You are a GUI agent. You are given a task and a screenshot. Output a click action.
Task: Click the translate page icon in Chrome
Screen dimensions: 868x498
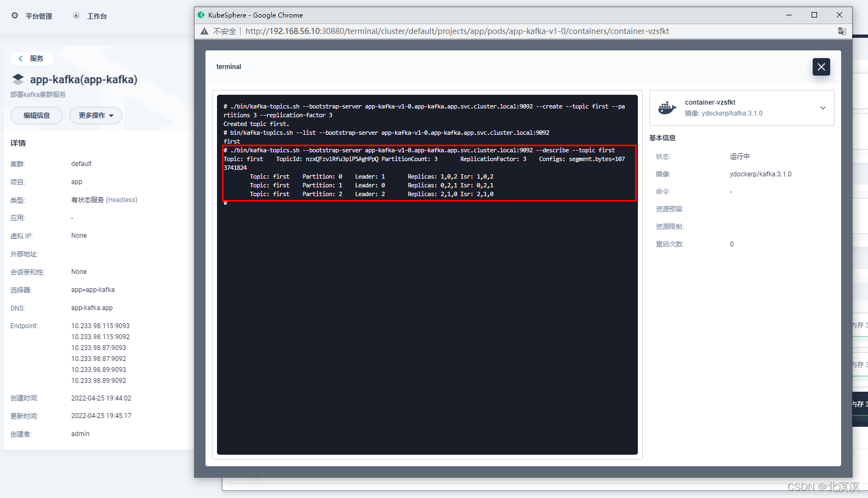842,31
